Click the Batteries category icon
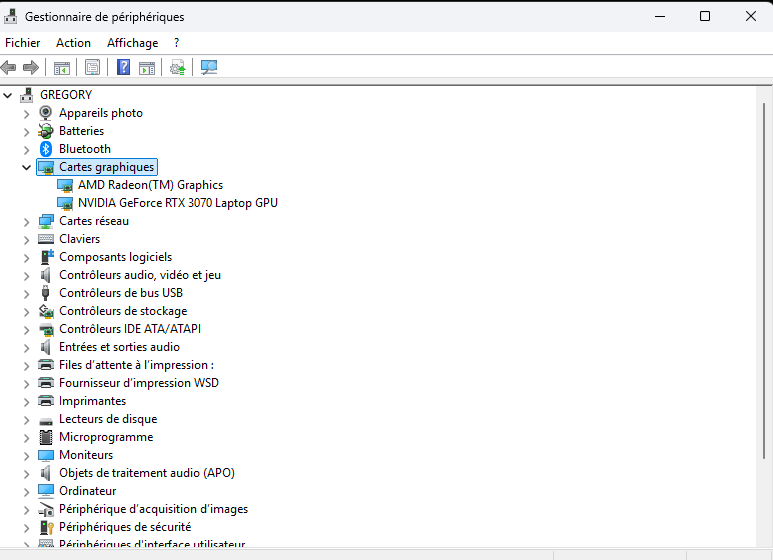Screen dimensions: 773x560 (x=46, y=131)
